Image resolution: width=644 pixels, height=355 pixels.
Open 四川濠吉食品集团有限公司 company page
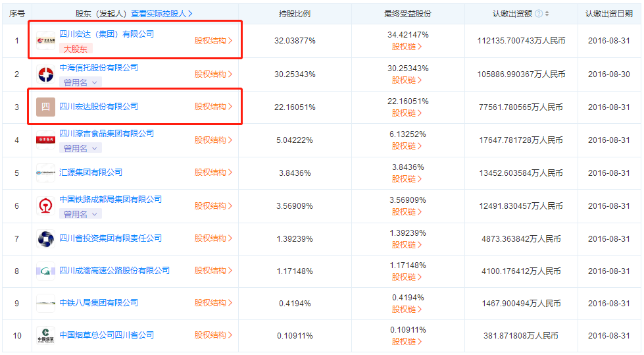pyautogui.click(x=107, y=133)
